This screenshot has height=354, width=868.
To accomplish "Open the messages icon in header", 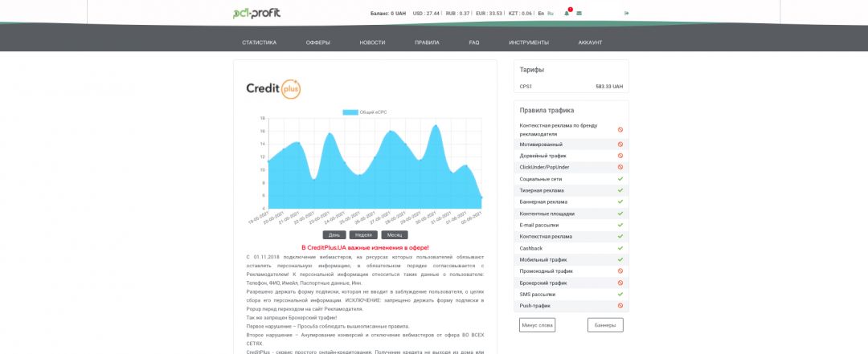I will coord(579,14).
